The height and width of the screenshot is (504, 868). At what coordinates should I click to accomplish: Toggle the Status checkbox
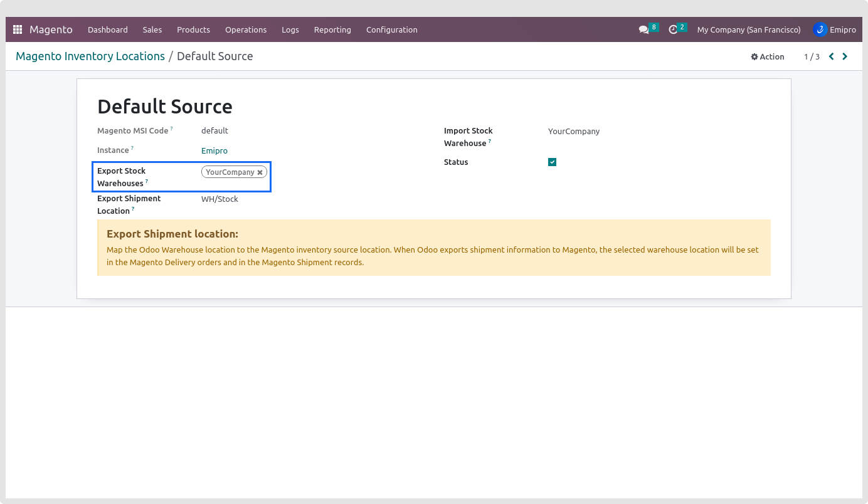point(552,162)
